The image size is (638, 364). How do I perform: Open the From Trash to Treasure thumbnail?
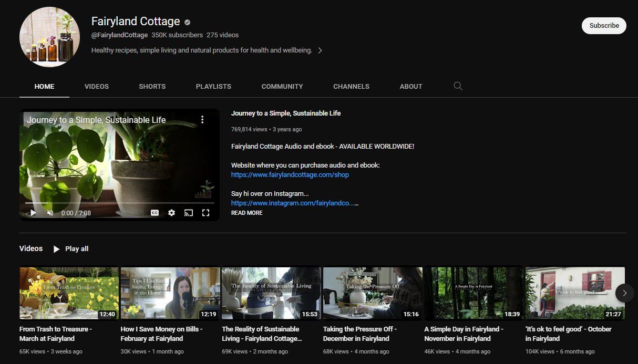tap(69, 294)
